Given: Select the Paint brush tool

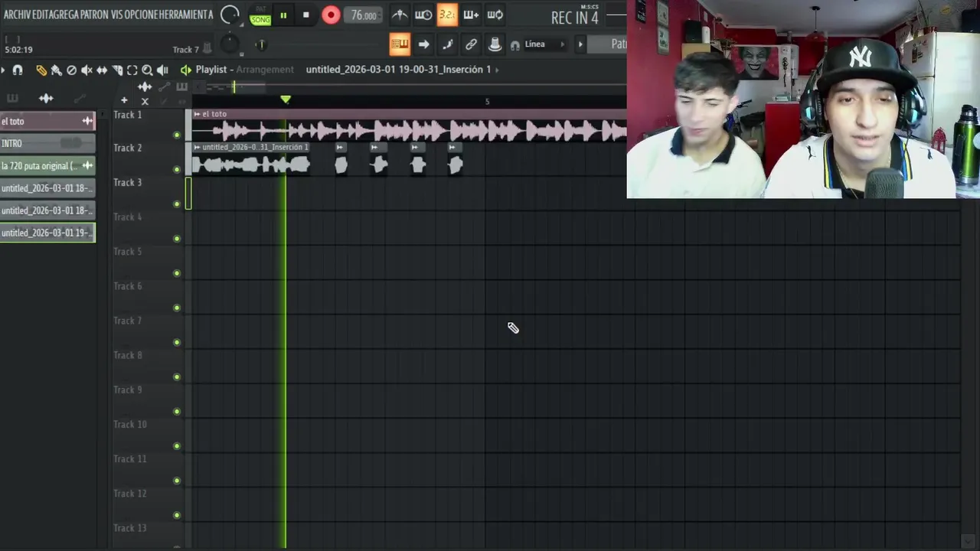Looking at the screenshot, I should 56,70.
